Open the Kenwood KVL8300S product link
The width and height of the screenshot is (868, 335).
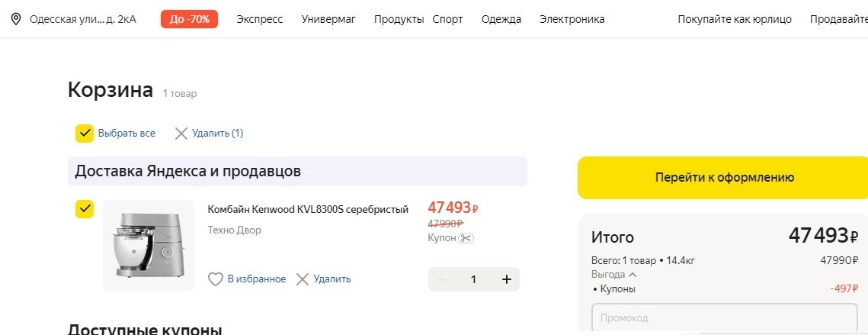(308, 209)
